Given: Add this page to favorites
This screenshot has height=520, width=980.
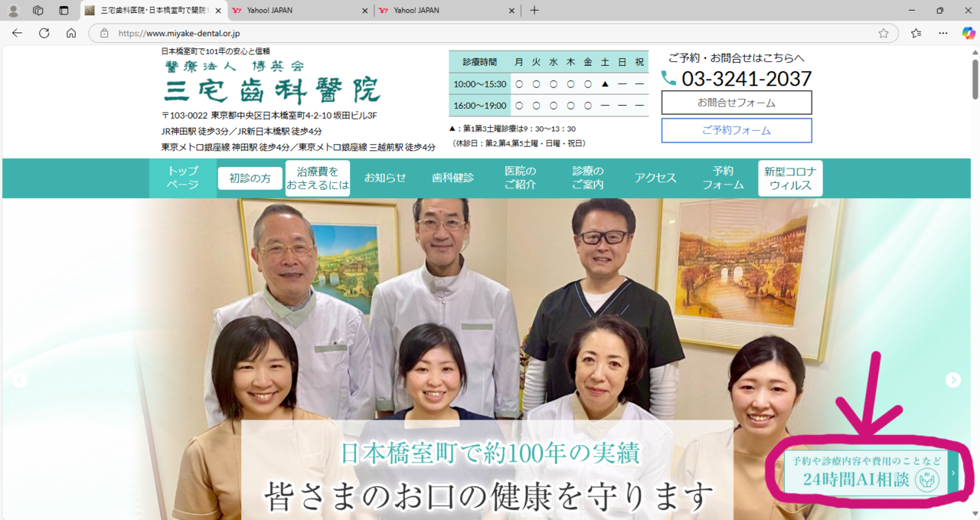Looking at the screenshot, I should click(x=884, y=33).
